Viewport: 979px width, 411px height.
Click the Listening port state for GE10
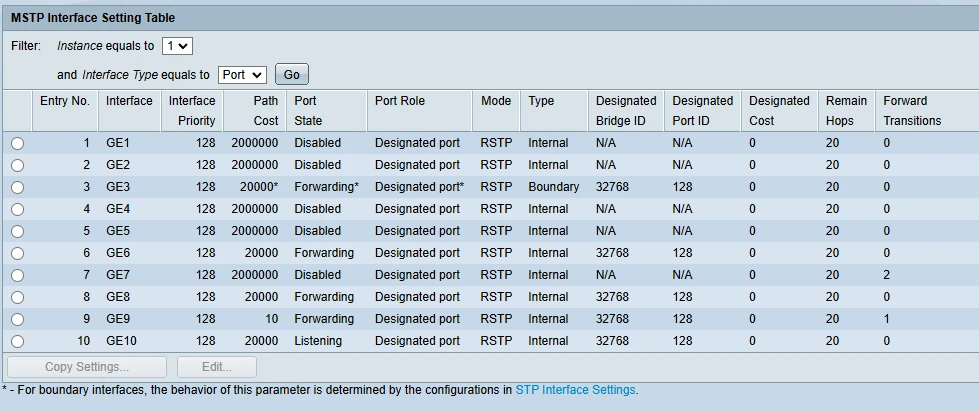318,341
